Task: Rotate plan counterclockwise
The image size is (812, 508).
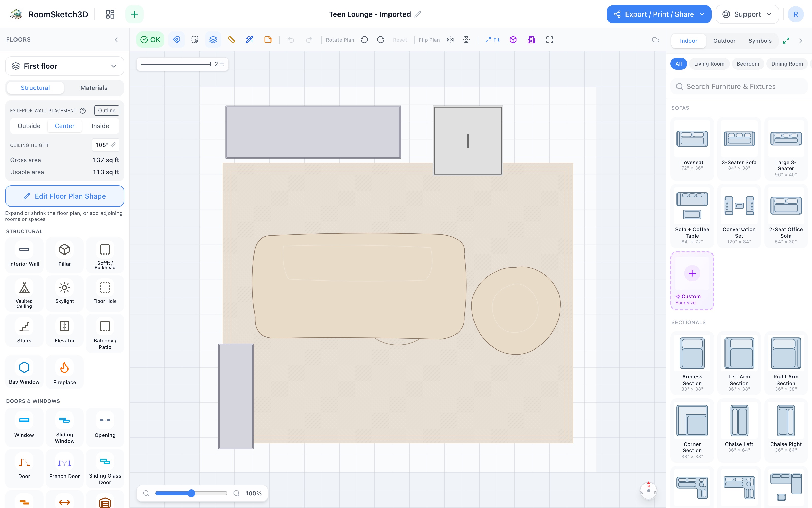Action: [364, 40]
